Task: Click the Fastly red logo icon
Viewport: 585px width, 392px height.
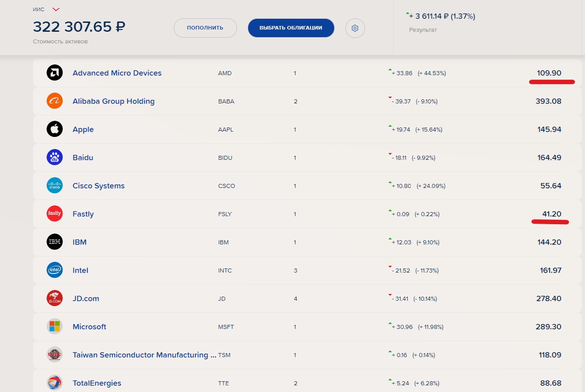Action: [55, 214]
